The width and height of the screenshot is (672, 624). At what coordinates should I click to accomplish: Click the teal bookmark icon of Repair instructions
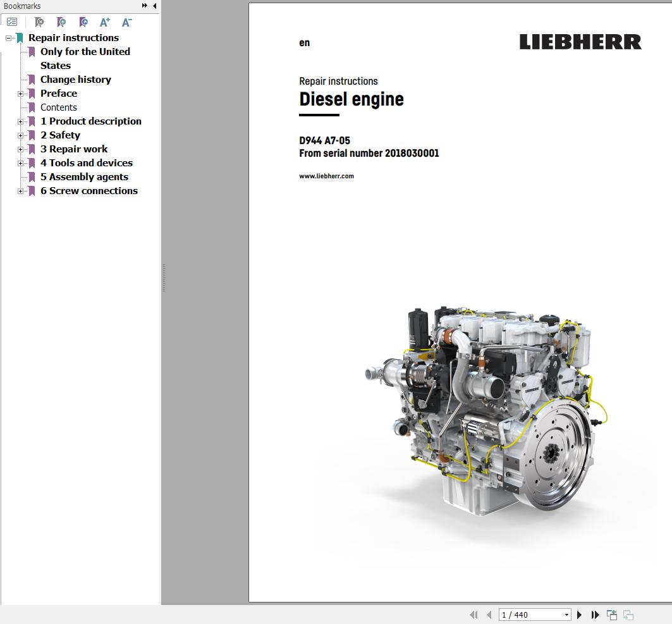(x=20, y=38)
